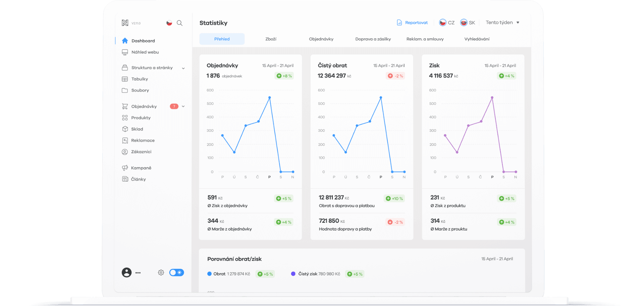Click the Reportovat link

(413, 23)
